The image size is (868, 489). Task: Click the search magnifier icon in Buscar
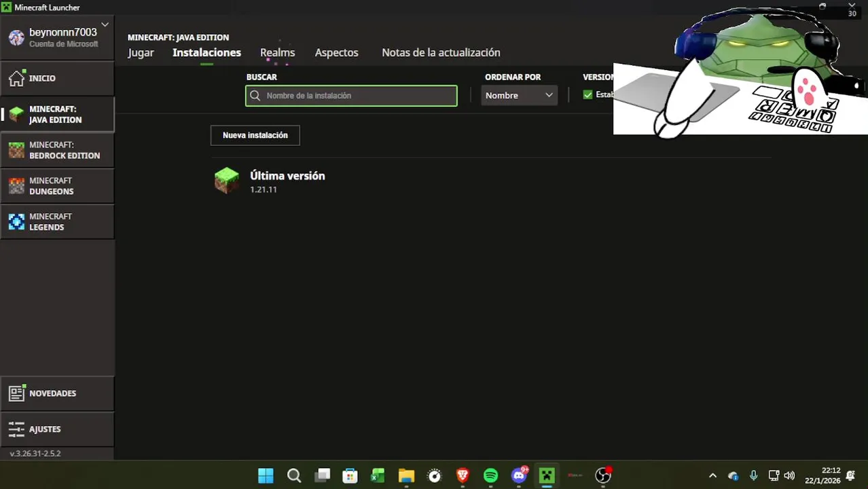[x=255, y=96]
